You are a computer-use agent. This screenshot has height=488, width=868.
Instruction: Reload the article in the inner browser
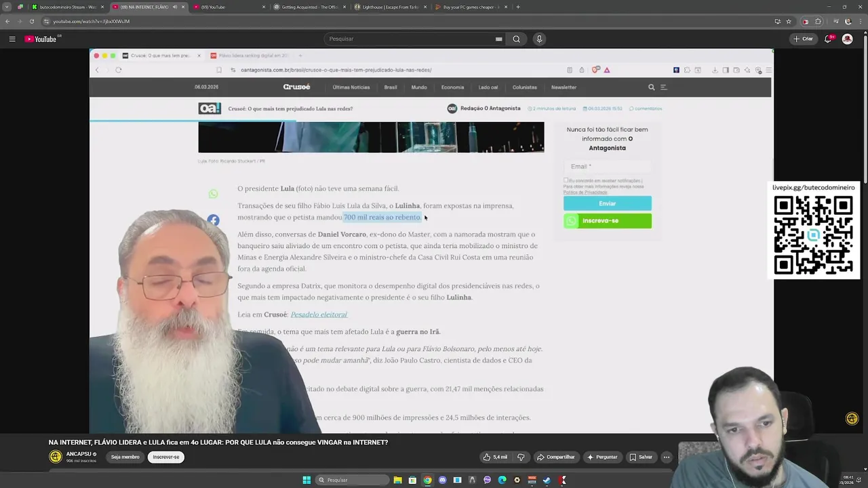point(118,70)
